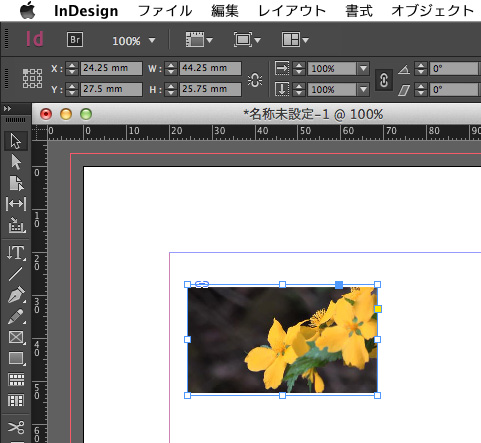Open the zoom level 100% dropdown

152,41
